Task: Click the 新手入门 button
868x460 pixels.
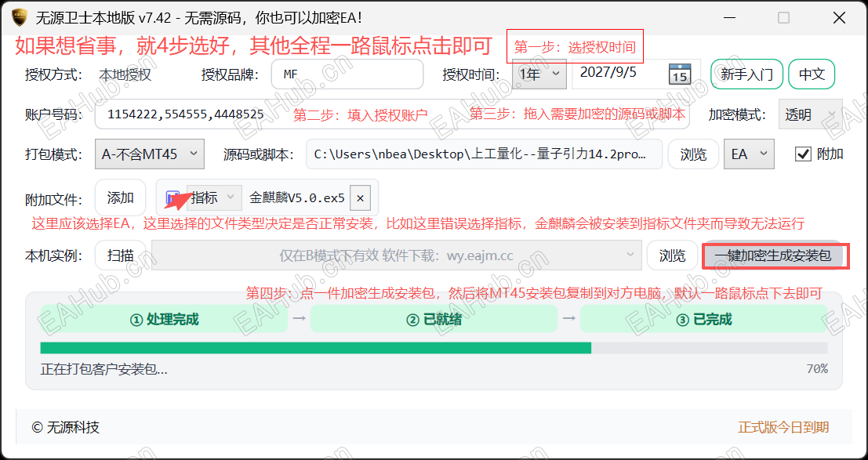Action: 746,74
